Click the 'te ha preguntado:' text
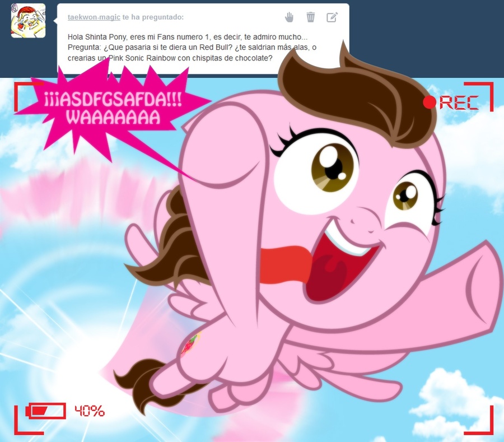 [x=153, y=17]
